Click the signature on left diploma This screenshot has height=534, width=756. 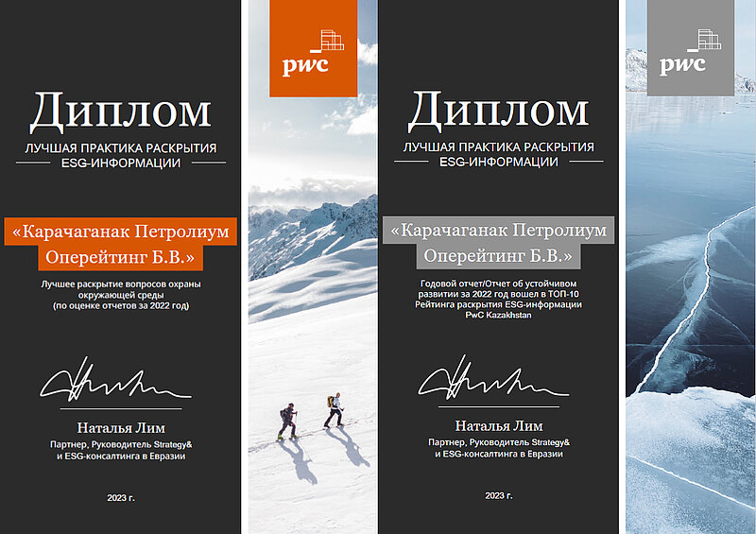tap(115, 381)
